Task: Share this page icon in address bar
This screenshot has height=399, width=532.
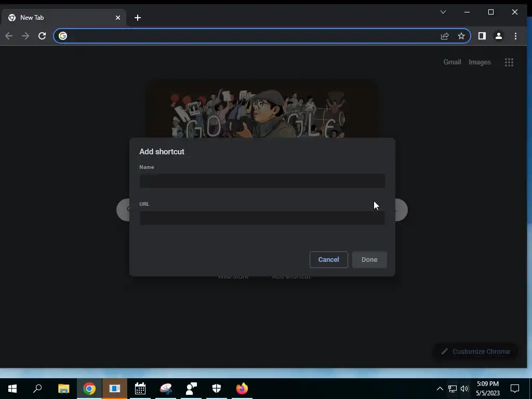Action: click(x=445, y=36)
